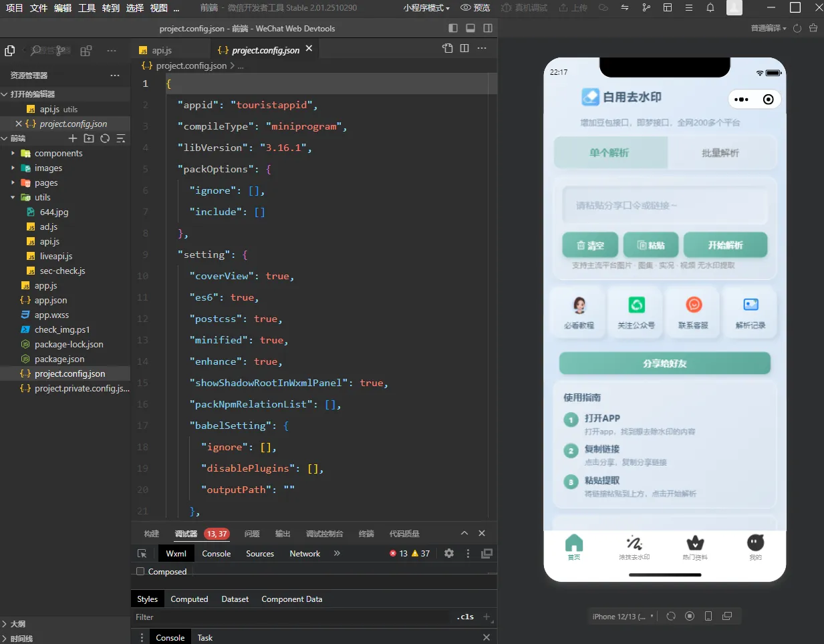Switch to the Network debugger tab
Screen dimensions: 824x644
[x=305, y=553]
